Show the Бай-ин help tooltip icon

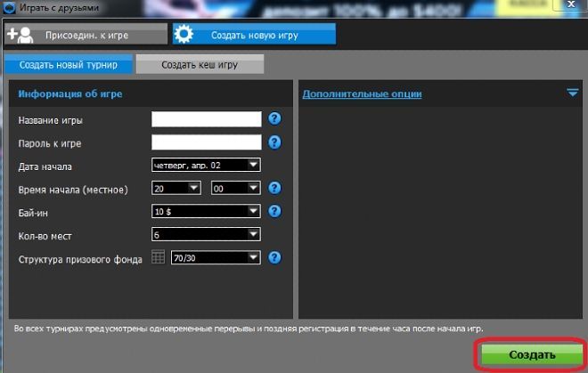click(274, 211)
